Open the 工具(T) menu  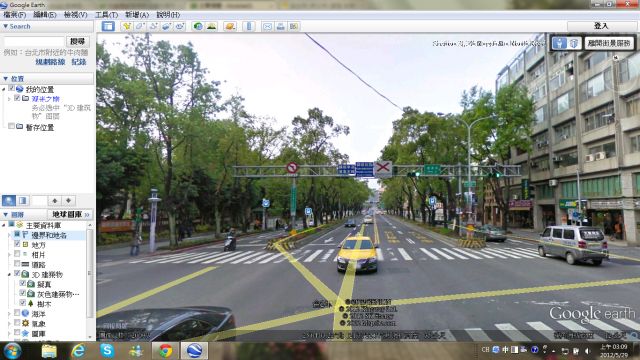pyautogui.click(x=107, y=15)
